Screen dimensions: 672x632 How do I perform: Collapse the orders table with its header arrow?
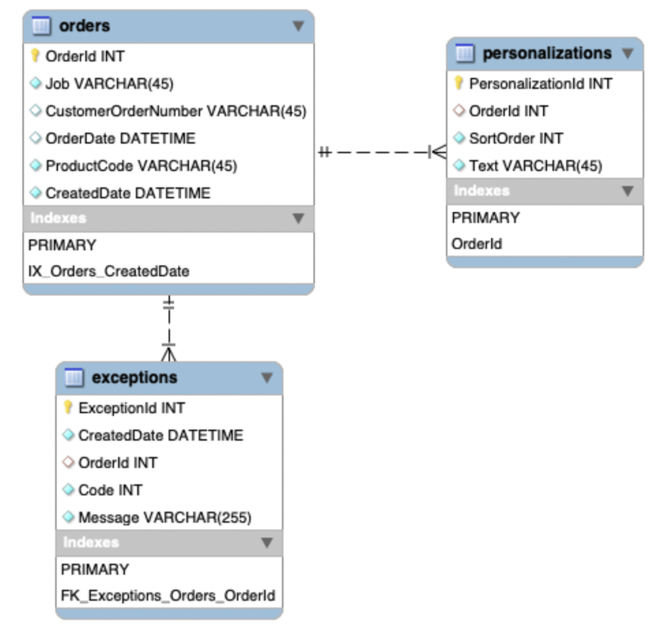pos(299,26)
